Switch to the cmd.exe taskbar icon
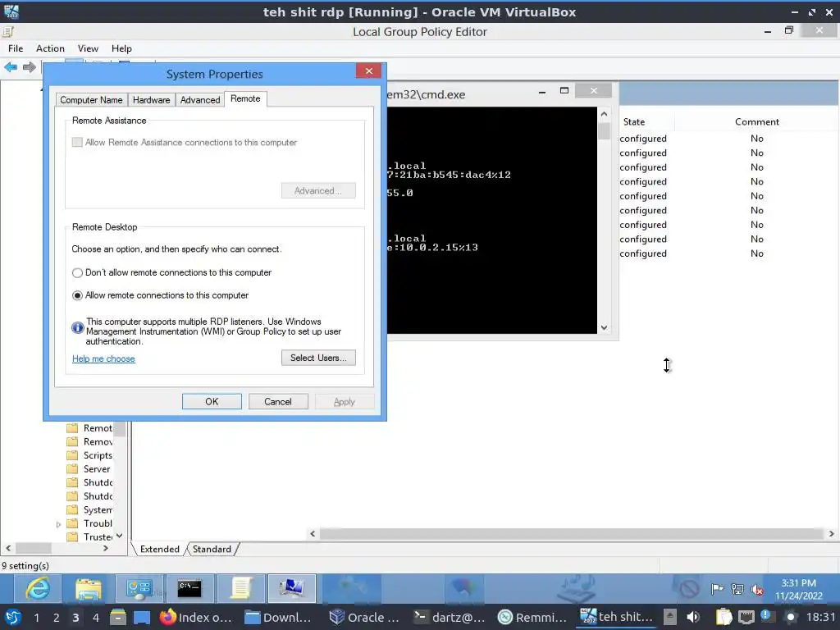 coord(189,588)
